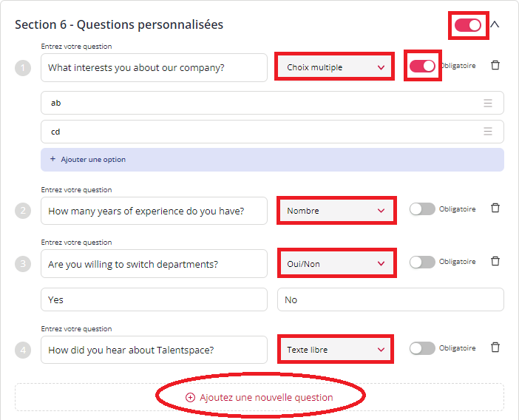The image size is (519, 420).
Task: Grab the reorder handle for option ab
Action: (x=488, y=104)
